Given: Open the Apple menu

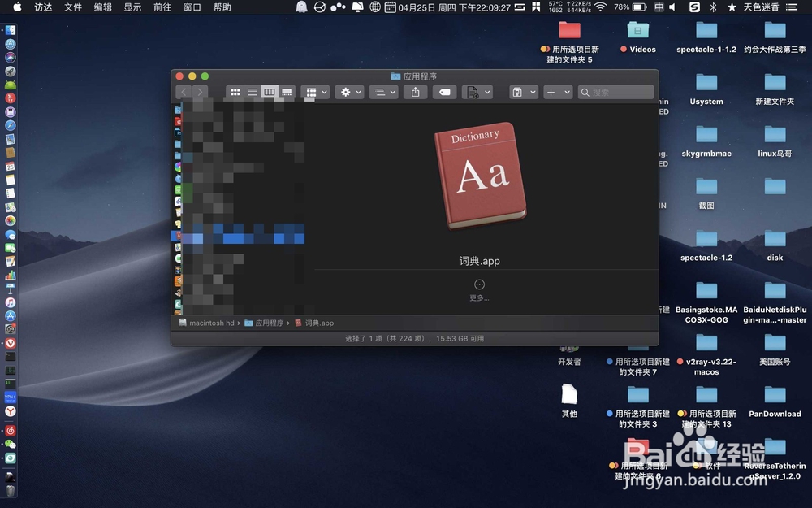Looking at the screenshot, I should (17, 7).
